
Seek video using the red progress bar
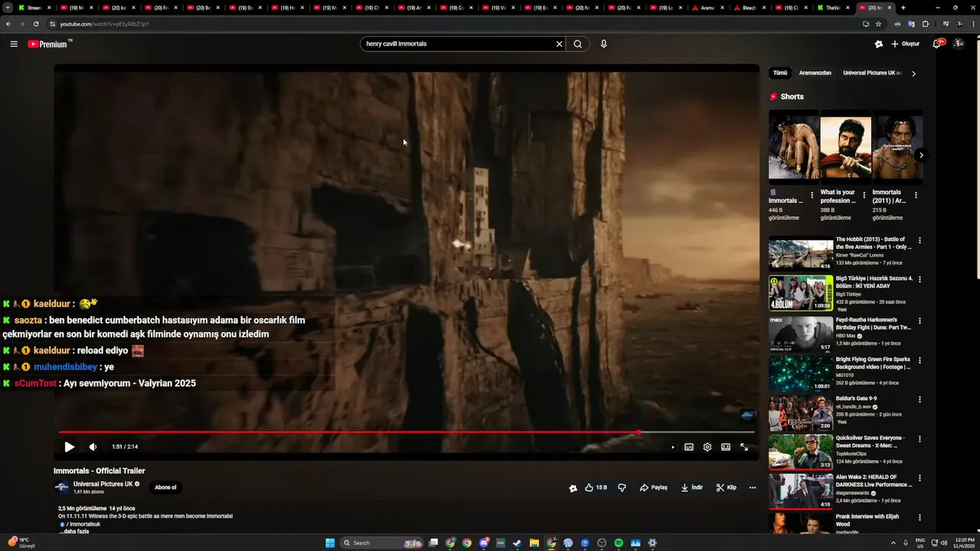407,432
